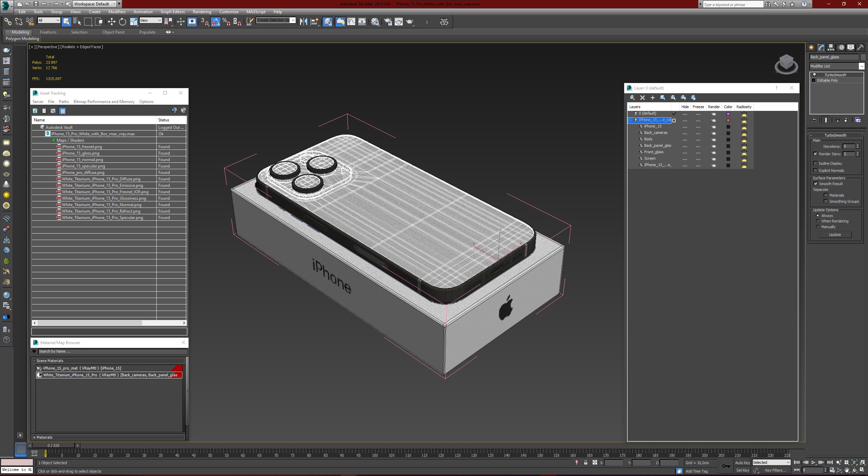Enable Separate by Materials checkbox
868x476 pixels.
click(x=826, y=195)
